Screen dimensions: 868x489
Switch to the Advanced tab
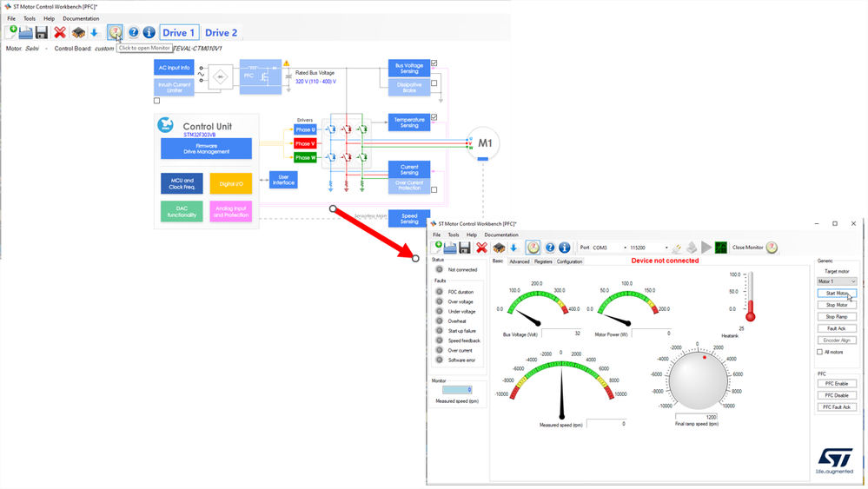(x=519, y=261)
